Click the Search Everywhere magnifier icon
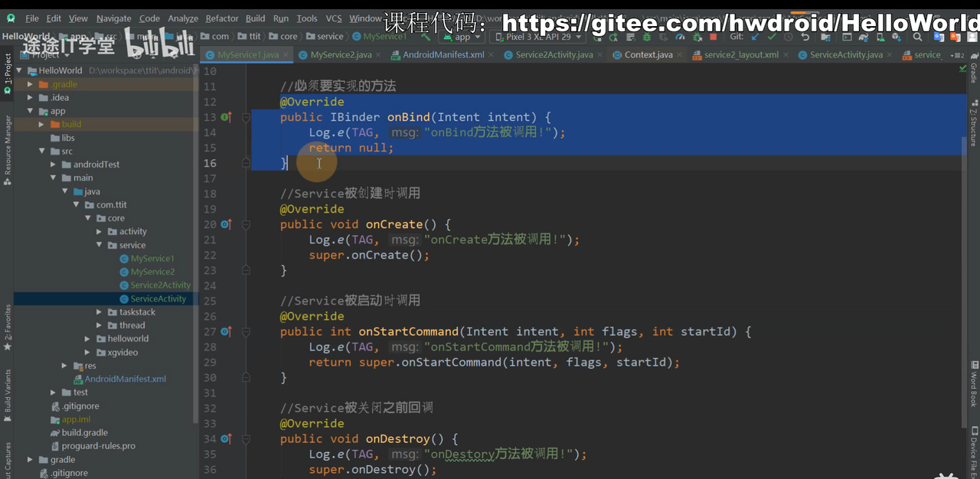The image size is (980, 479). (917, 36)
